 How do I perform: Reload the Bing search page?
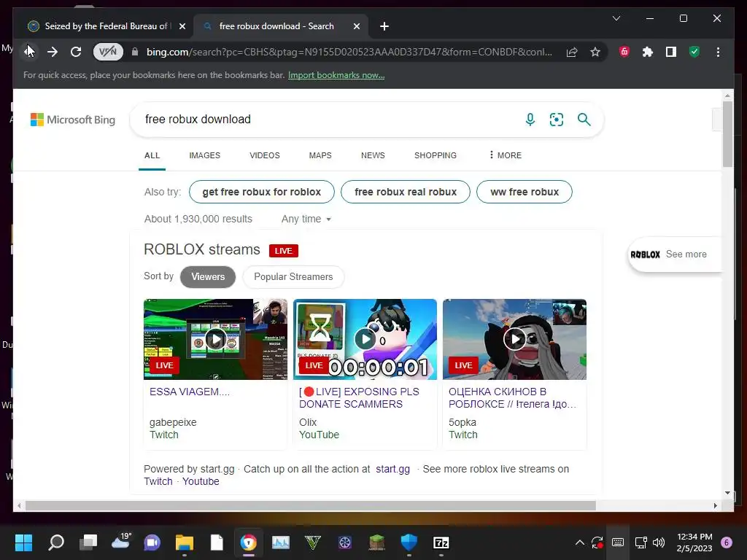76,52
